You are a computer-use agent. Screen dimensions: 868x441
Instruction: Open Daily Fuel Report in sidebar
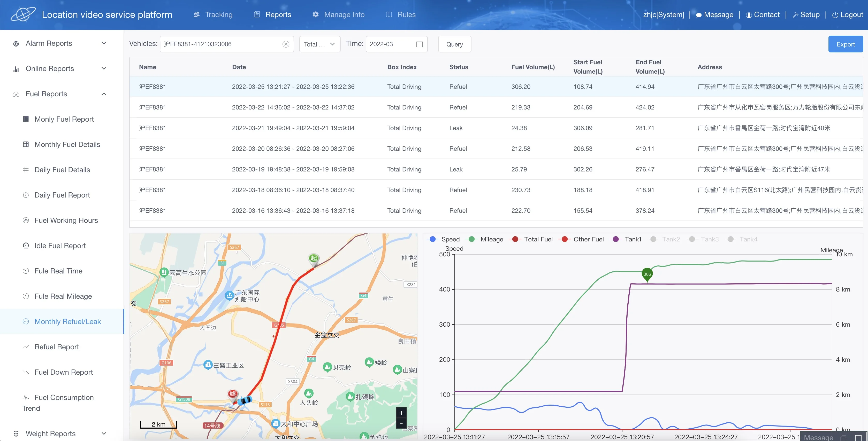62,195
